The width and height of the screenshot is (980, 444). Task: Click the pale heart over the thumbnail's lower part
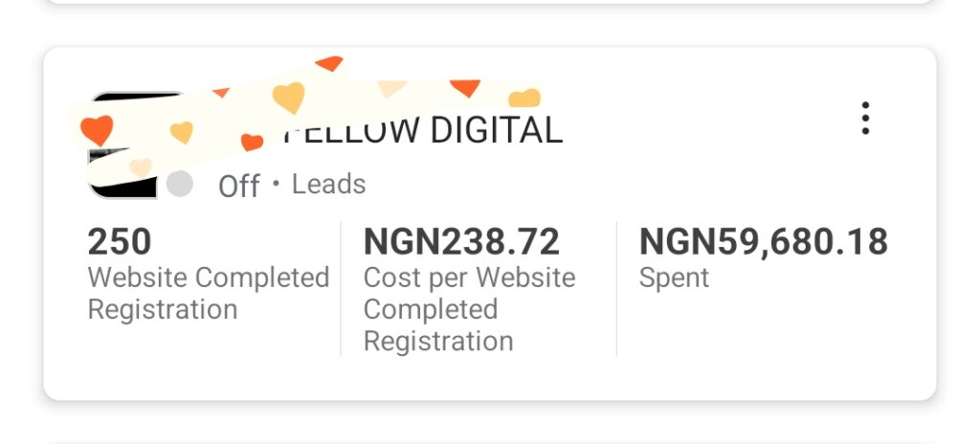tap(141, 166)
